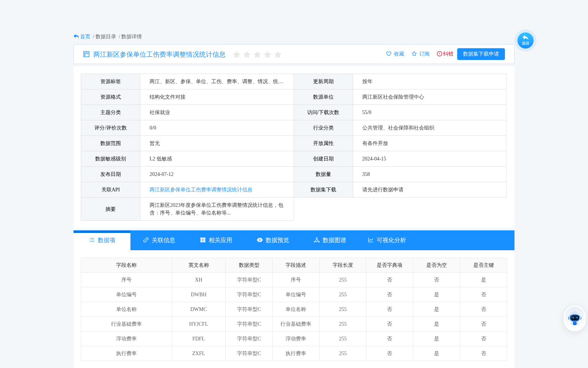The width and height of the screenshot is (588, 368).
Task: Click the 收藏 text link
Action: pos(399,54)
